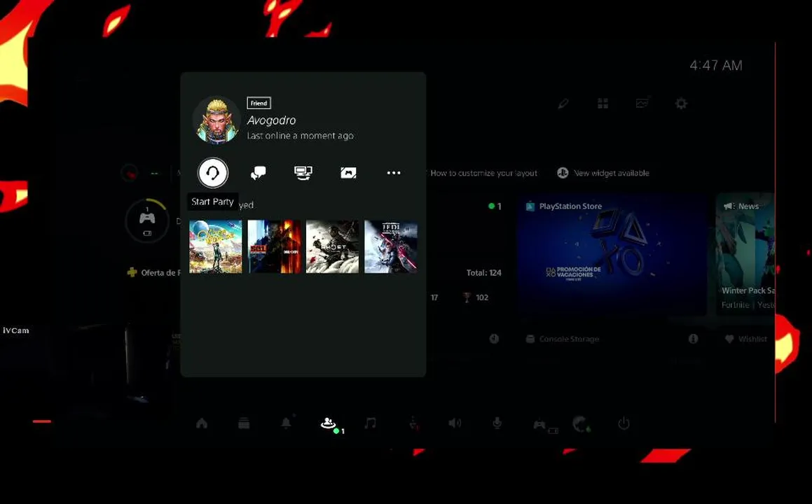812x504 pixels.
Task: Click the controller battery circle widget
Action: (x=147, y=220)
